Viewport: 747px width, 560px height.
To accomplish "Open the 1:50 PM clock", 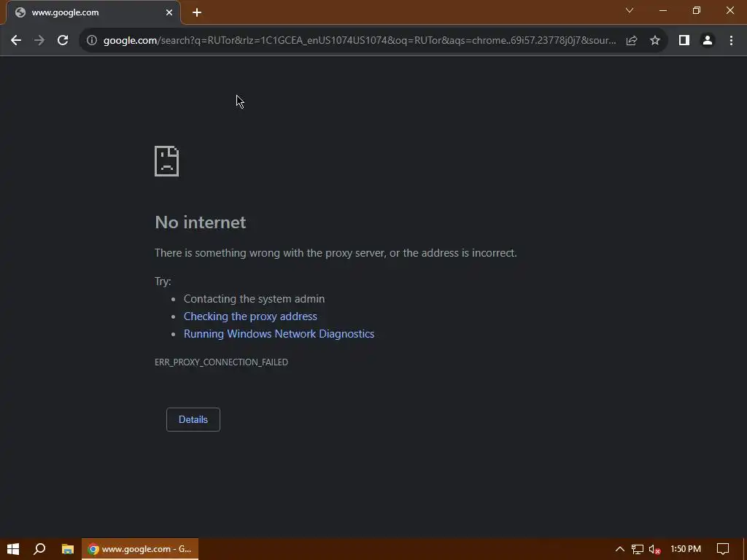I will (x=686, y=549).
